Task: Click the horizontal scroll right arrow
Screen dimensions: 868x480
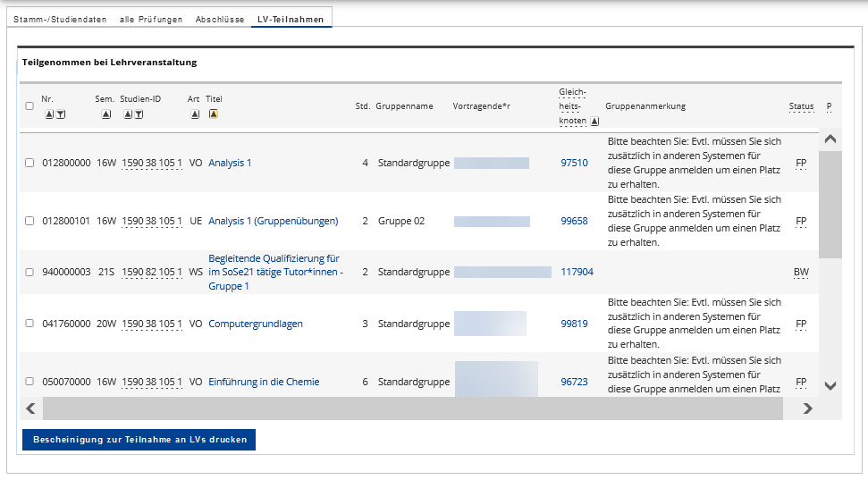Action: click(808, 408)
